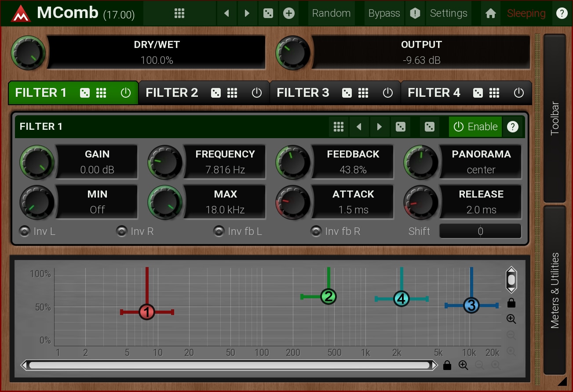Expand the Toolbar side panel
573x392 pixels.
(555, 118)
